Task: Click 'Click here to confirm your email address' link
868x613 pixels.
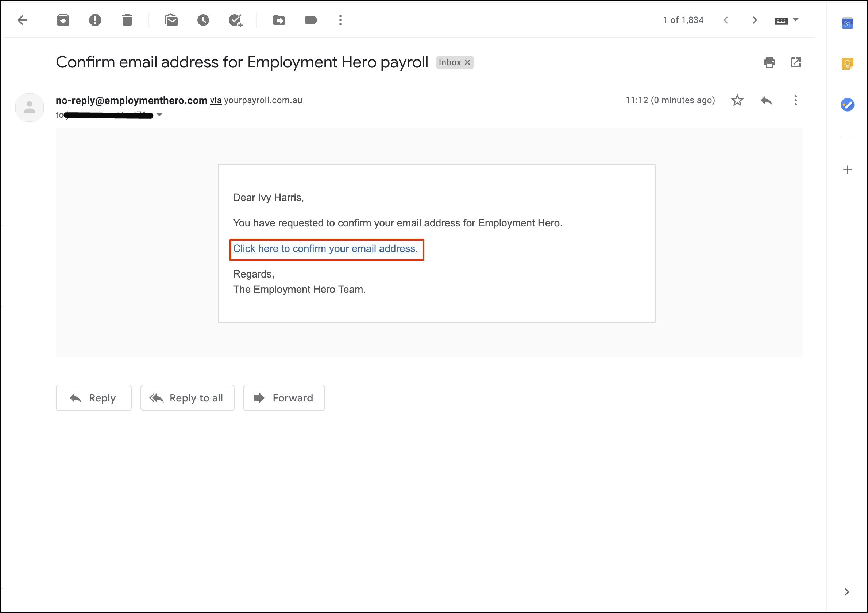Action: point(325,249)
